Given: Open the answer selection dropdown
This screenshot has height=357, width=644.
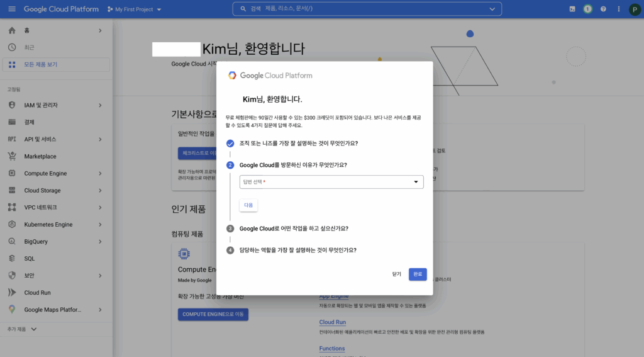Looking at the screenshot, I should pyautogui.click(x=331, y=182).
